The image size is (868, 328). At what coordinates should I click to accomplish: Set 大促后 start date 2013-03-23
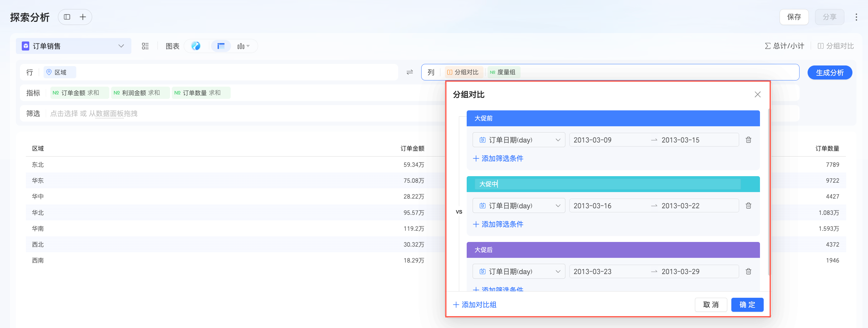coord(592,272)
